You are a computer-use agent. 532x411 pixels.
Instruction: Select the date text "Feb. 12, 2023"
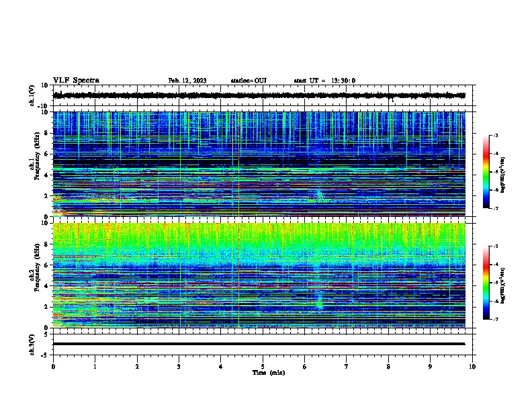point(187,81)
